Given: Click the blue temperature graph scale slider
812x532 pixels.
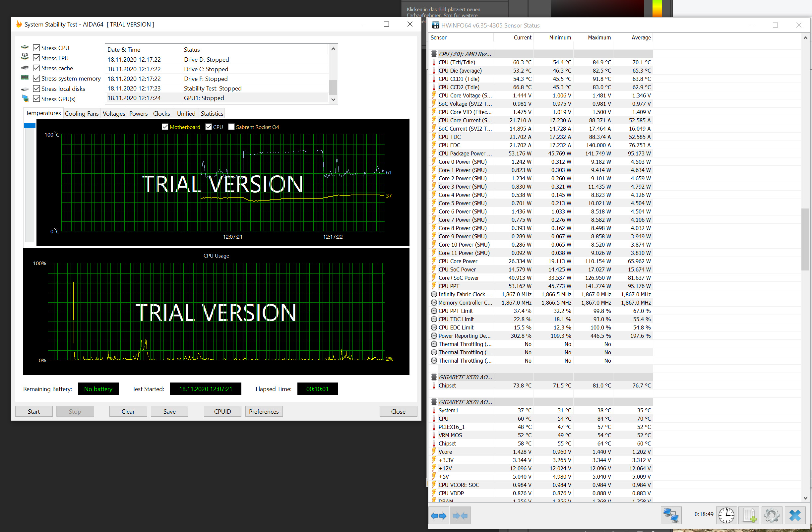Looking at the screenshot, I should (x=30, y=126).
